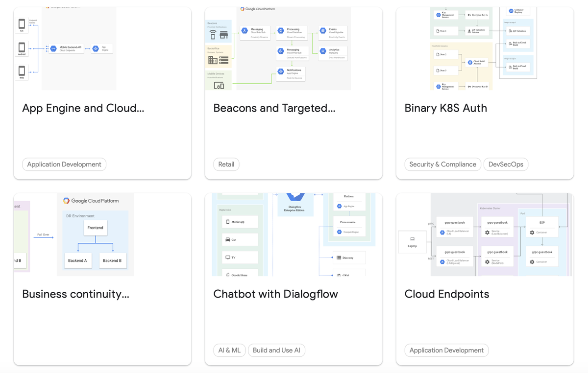Click the Mobile Devices icon in Beacons diagram
Viewport: 588px width, 373px height.
click(219, 85)
